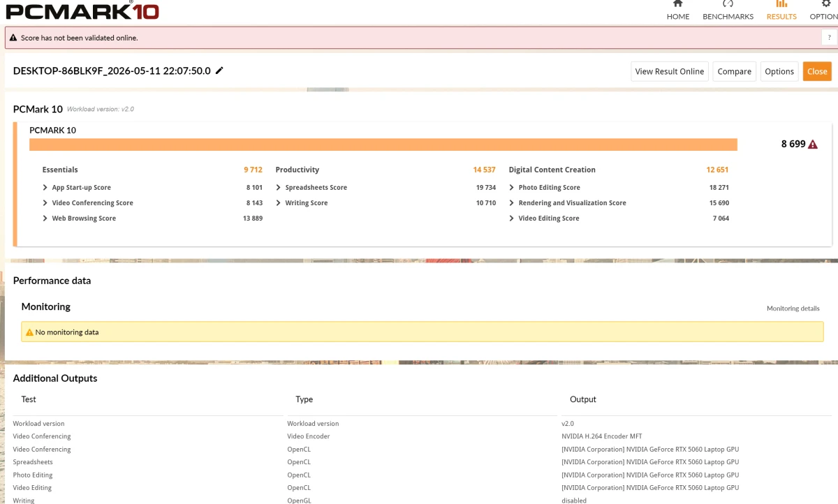Click the Score has not been validated message
Screen dimensions: 838x504
[79, 38]
